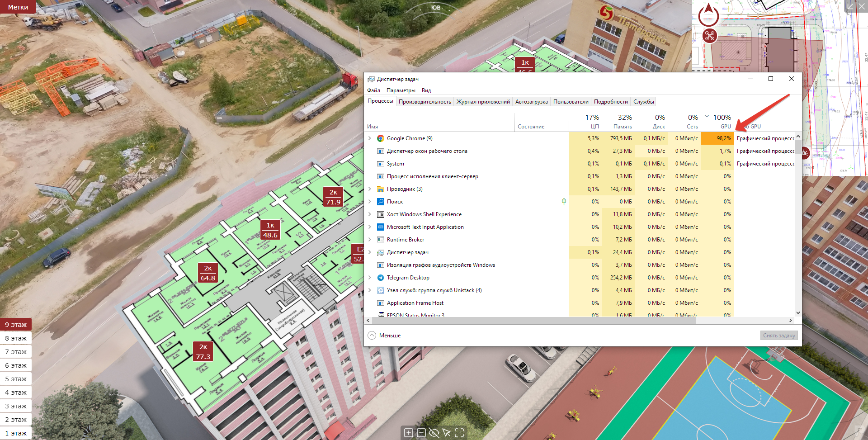Toggle the crossed-eye hide-interface icon
This screenshot has width=868, height=440.
434,433
